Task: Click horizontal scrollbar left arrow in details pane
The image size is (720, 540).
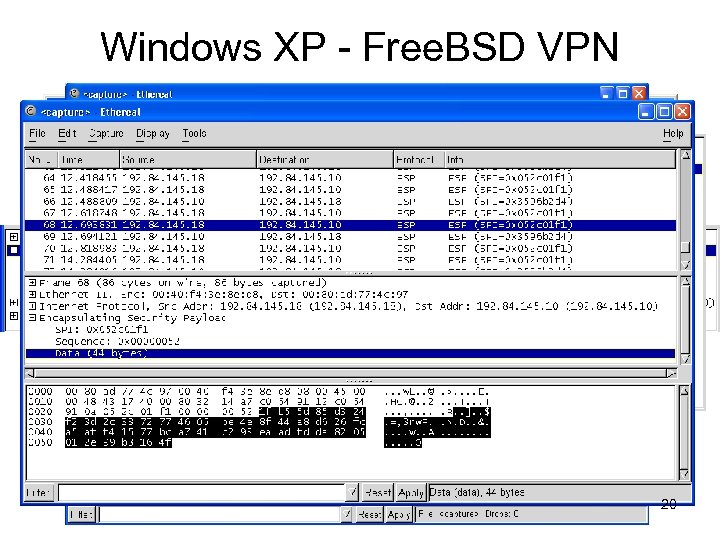Action: (x=30, y=373)
